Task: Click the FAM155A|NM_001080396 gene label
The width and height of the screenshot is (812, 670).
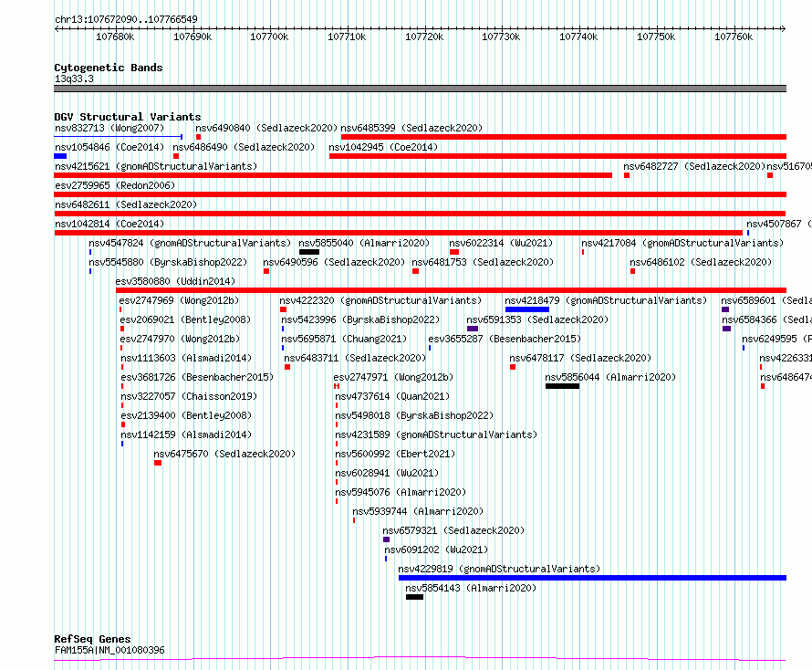Action: click(x=109, y=650)
